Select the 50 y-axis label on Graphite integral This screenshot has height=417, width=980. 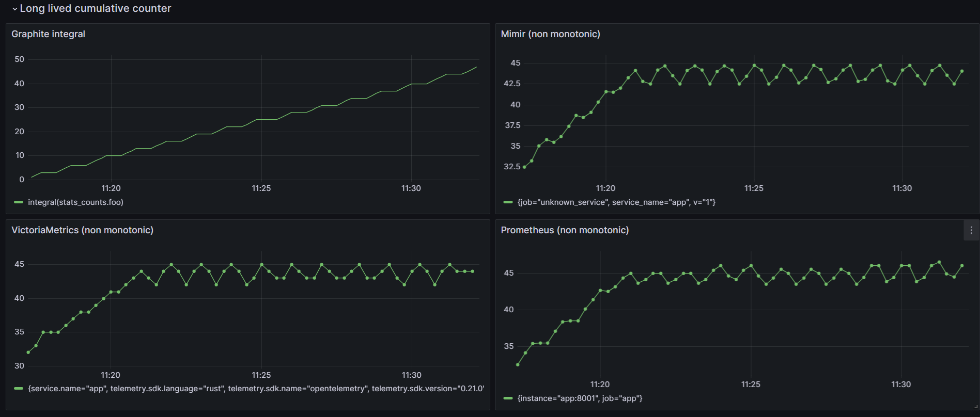[19, 59]
